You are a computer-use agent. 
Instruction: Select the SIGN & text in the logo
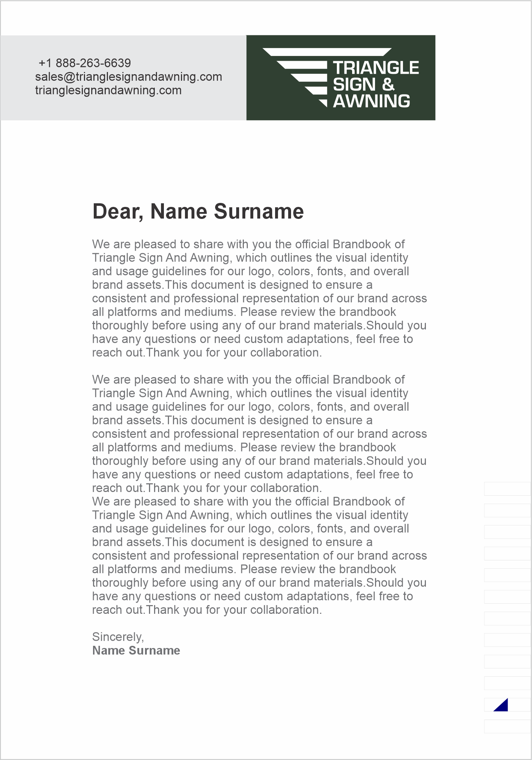point(364,84)
